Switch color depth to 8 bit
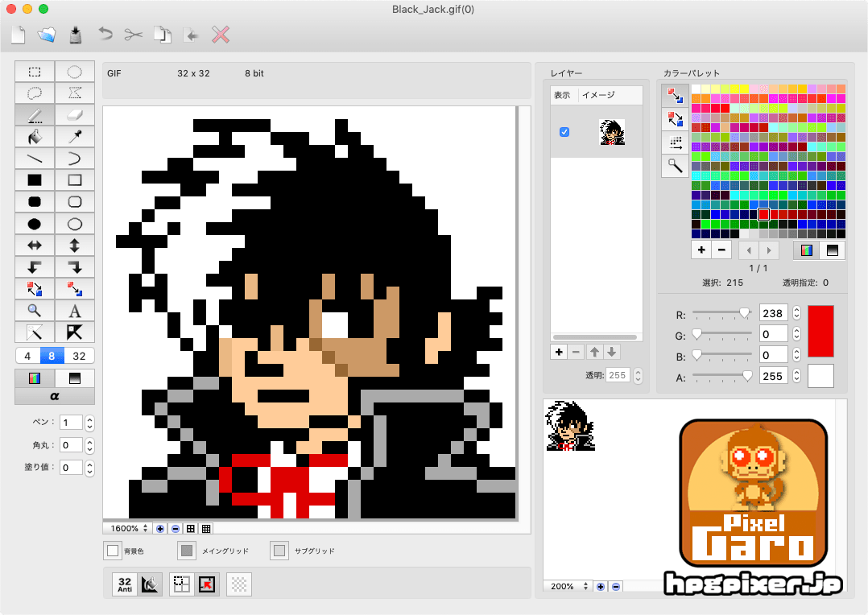This screenshot has width=868, height=615. (x=52, y=356)
